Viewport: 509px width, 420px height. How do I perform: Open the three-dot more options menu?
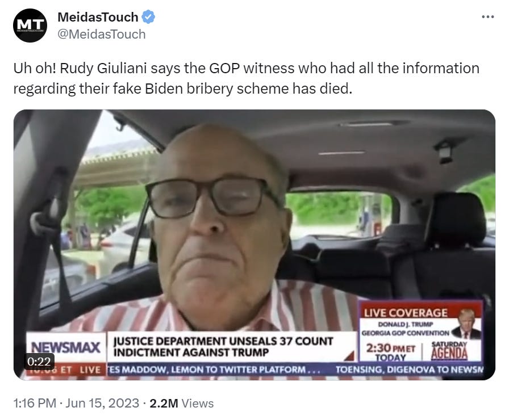(x=487, y=16)
